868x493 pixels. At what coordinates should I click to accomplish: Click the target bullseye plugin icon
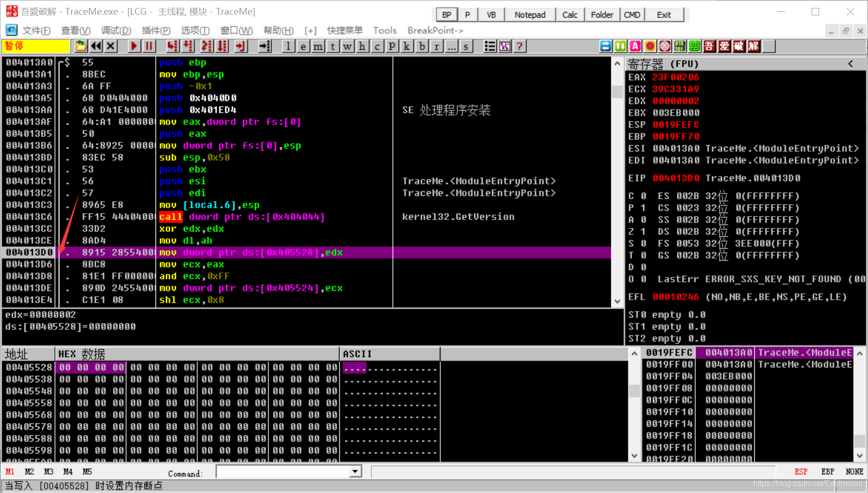665,46
